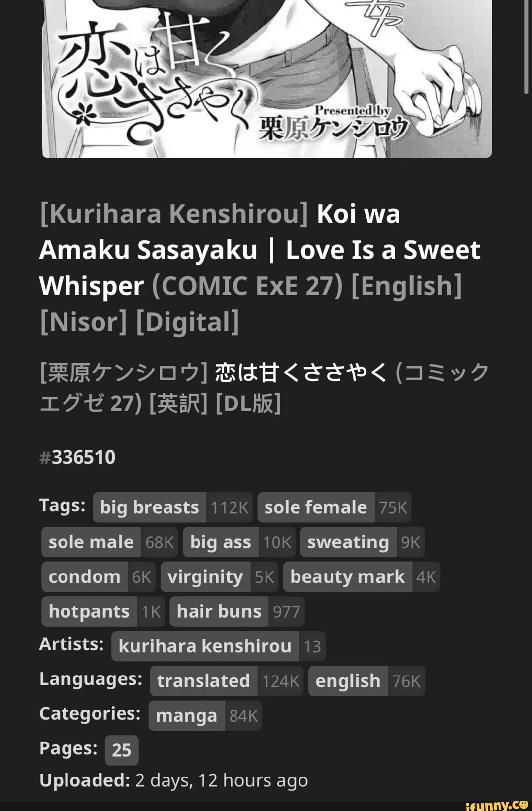532x811 pixels.
Task: Click the 'hair buns' tag
Action: 219,611
